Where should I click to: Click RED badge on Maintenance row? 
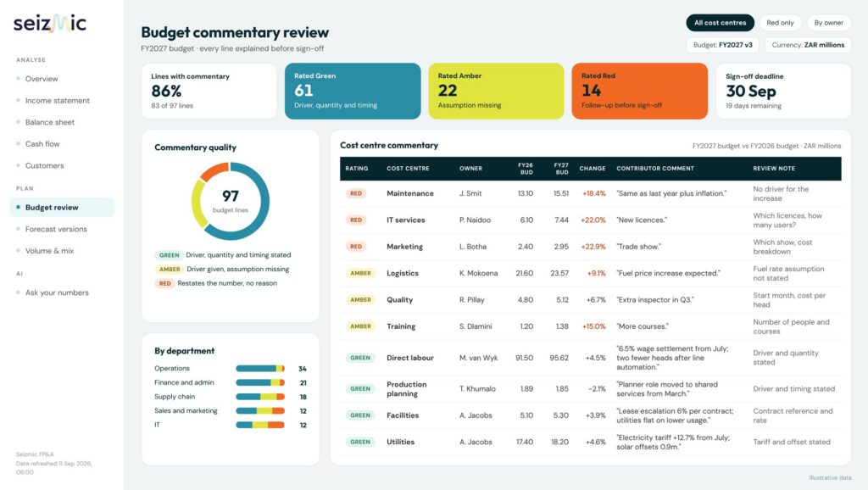coord(356,194)
